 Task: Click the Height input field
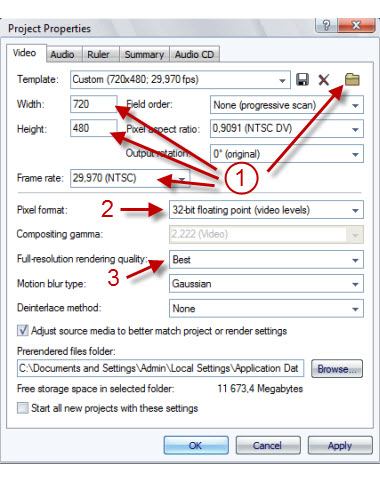[94, 128]
